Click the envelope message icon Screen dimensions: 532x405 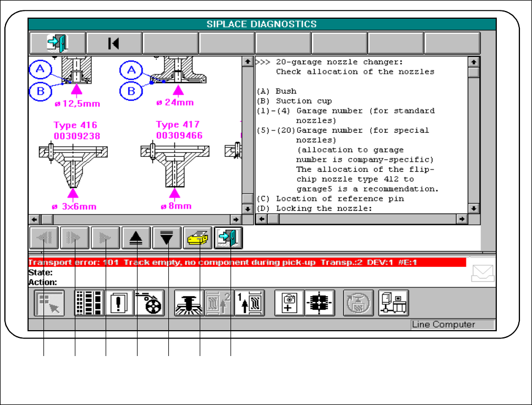[x=482, y=273]
